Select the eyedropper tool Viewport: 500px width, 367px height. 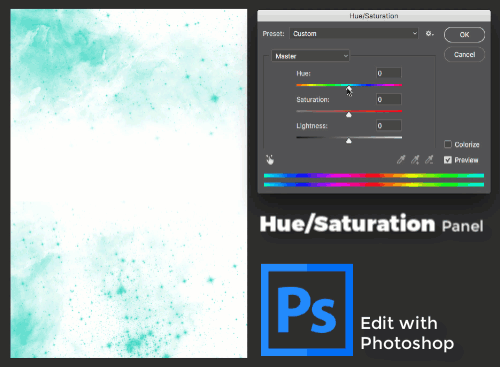point(401,160)
